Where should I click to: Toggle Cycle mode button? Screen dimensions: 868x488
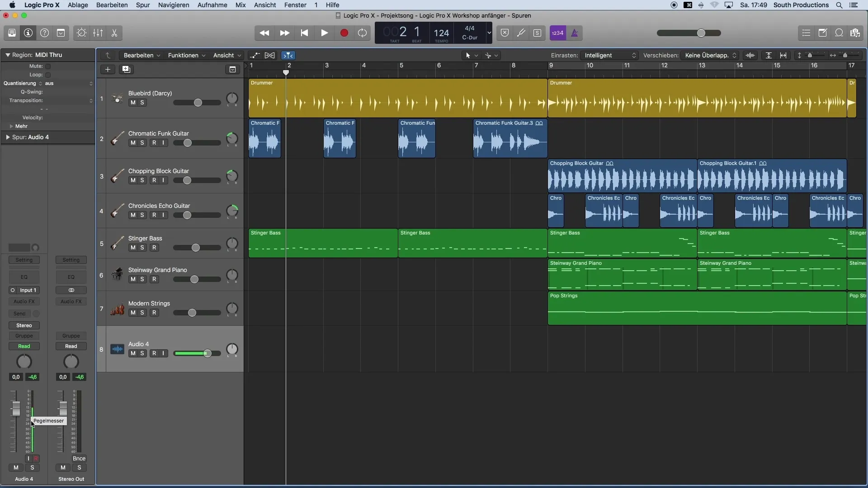(x=363, y=33)
